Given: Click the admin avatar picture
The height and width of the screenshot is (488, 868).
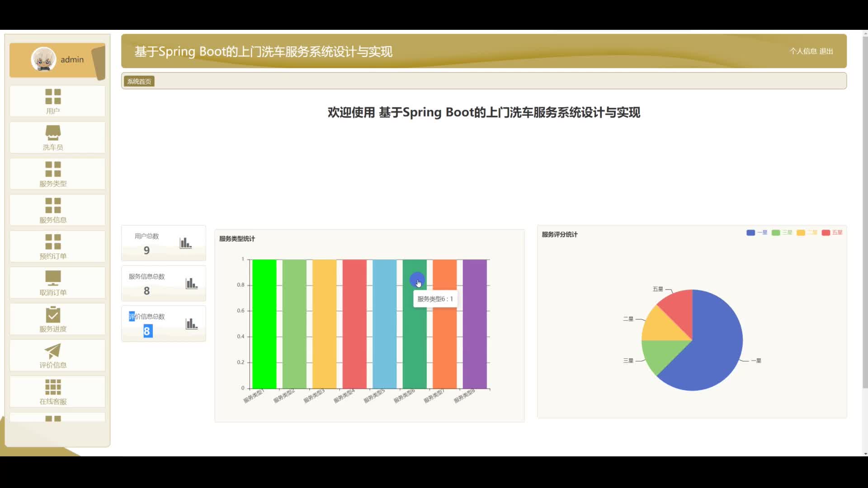Looking at the screenshot, I should pos(43,59).
